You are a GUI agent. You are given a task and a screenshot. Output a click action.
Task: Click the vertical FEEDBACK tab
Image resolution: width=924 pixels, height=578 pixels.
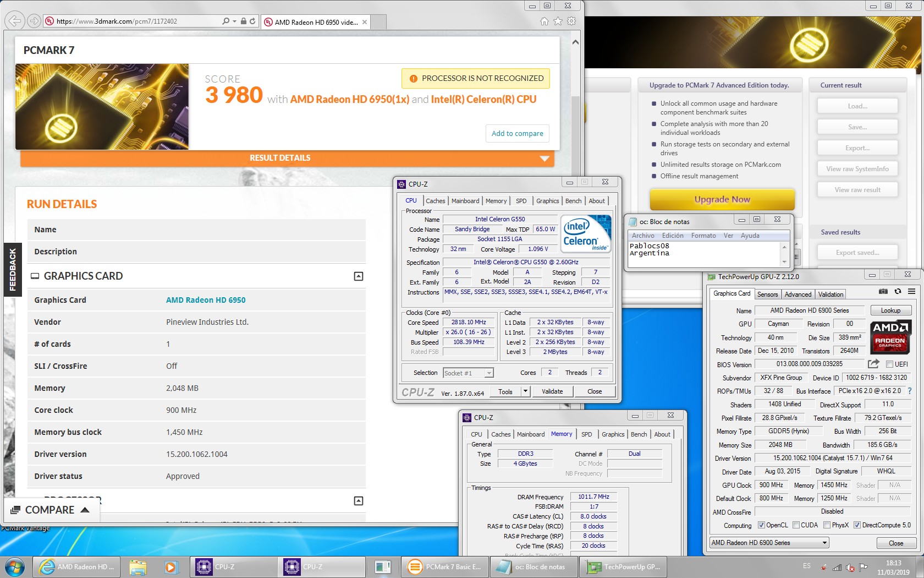click(12, 270)
